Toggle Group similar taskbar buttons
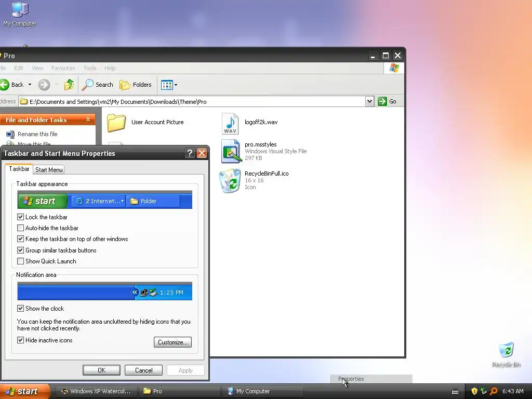The image size is (532, 399). 20,250
